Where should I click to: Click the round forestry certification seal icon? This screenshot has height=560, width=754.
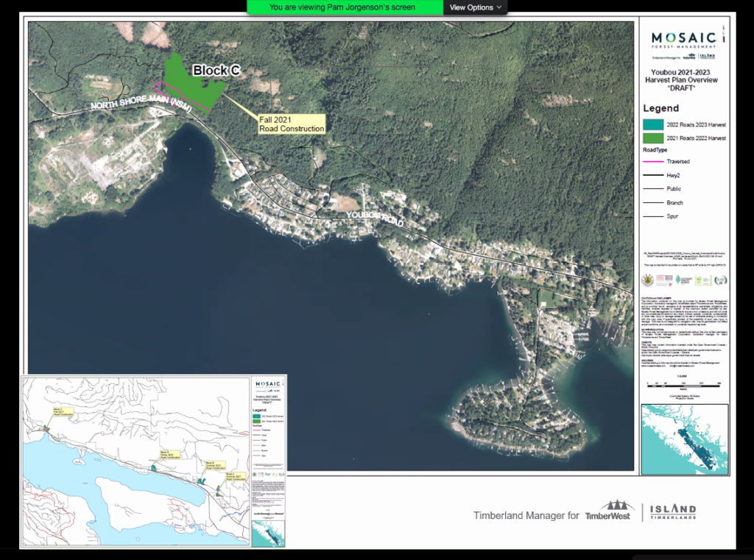pyautogui.click(x=647, y=280)
